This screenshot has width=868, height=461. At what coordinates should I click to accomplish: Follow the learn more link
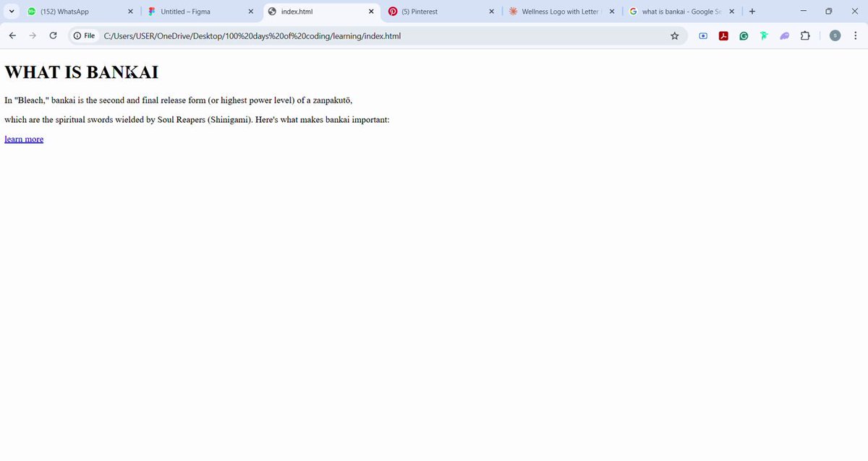tap(24, 139)
